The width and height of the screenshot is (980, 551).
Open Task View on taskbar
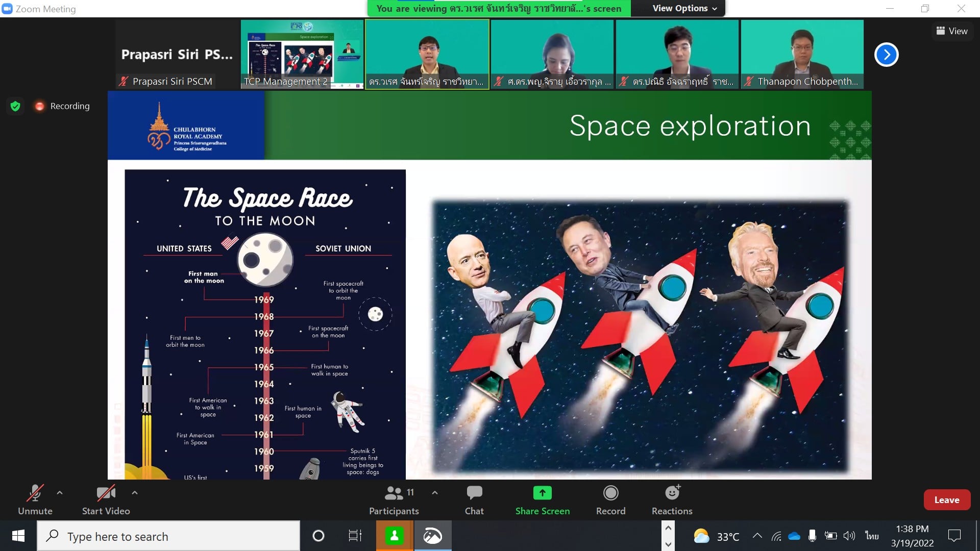[x=355, y=536]
